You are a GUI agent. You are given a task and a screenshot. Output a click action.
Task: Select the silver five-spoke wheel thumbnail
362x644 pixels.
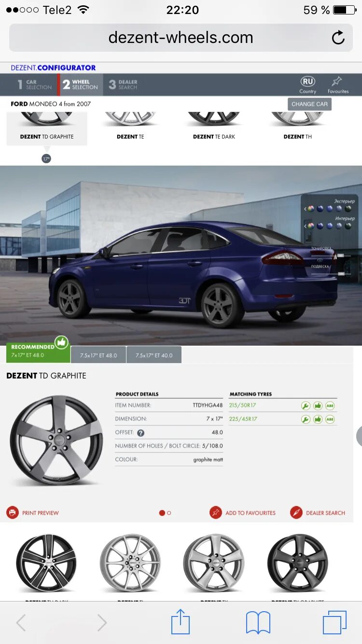pos(214,563)
